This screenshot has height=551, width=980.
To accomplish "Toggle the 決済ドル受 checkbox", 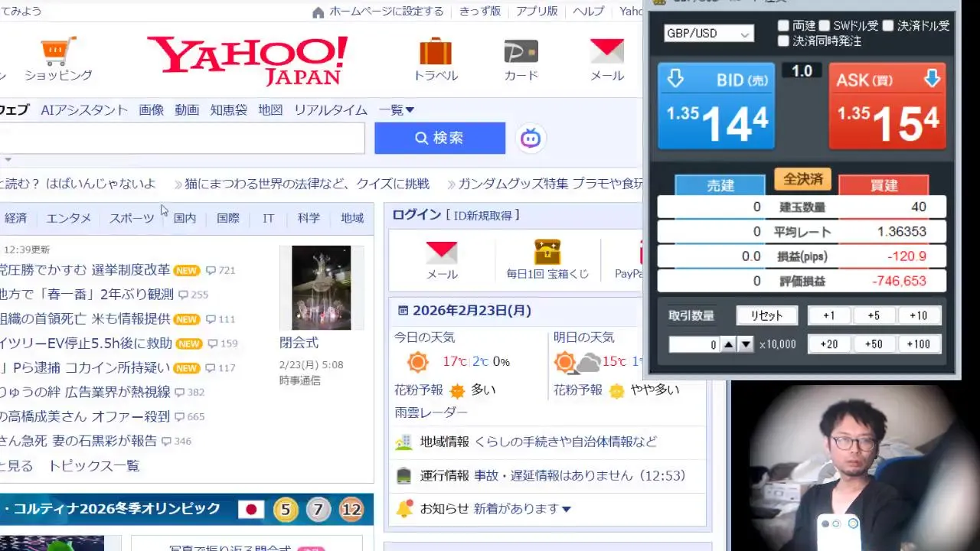I will click(888, 25).
